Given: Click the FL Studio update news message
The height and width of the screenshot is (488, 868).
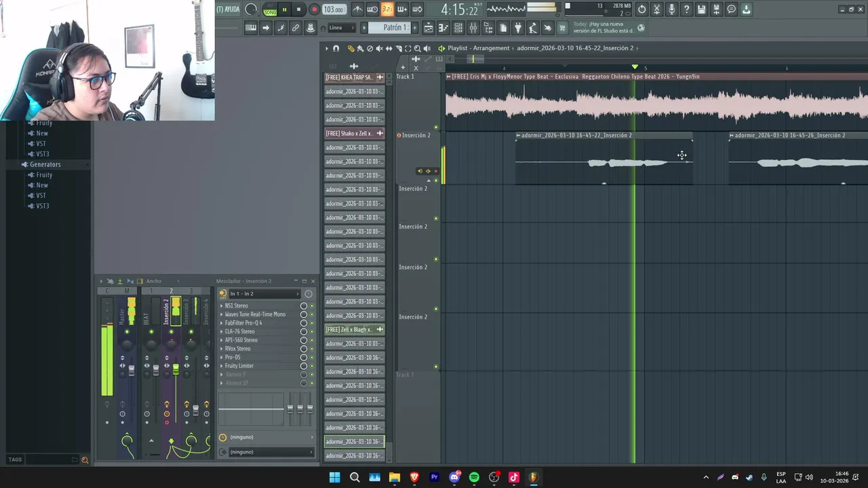Looking at the screenshot, I should pyautogui.click(x=604, y=27).
